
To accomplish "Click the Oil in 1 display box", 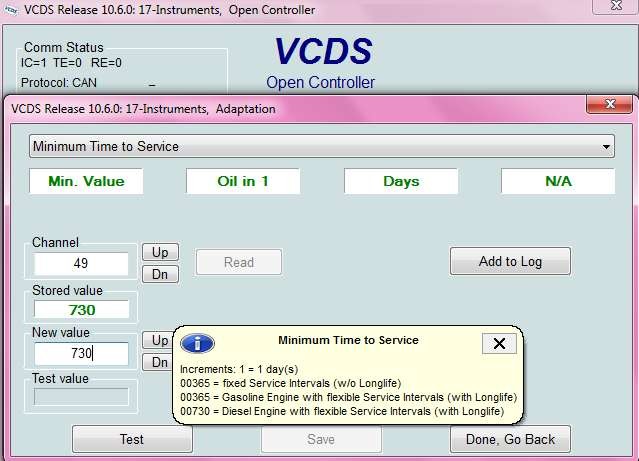I will 243,181.
